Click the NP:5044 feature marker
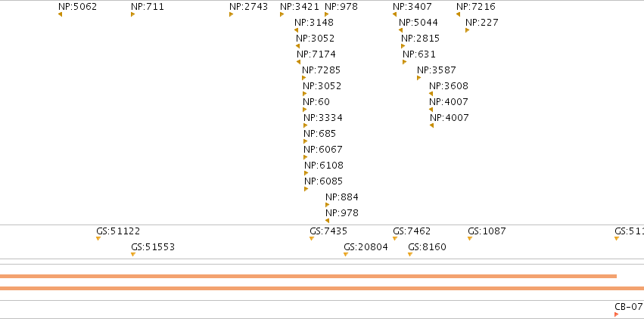The width and height of the screenshot is (644, 319). click(400, 30)
